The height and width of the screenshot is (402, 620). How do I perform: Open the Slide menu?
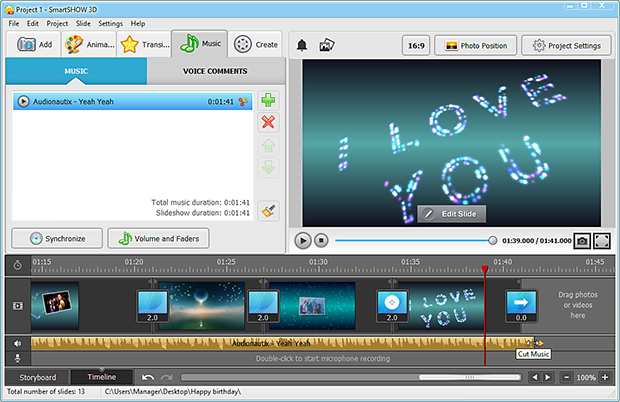[83, 23]
